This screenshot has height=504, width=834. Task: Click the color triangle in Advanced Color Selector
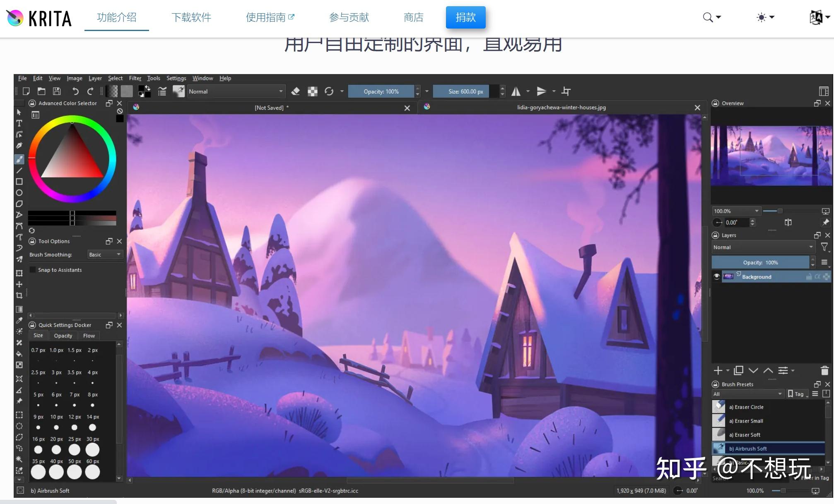pyautogui.click(x=72, y=156)
